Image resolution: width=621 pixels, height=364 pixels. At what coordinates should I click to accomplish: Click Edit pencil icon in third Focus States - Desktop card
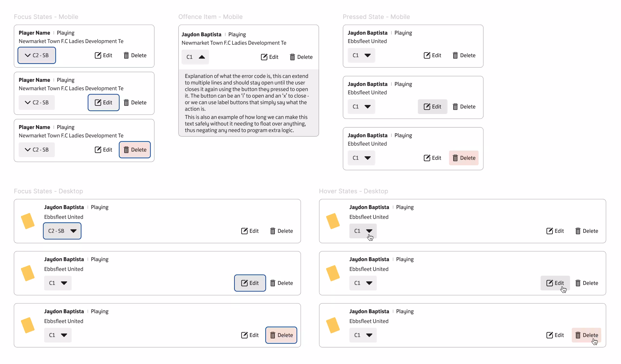(x=244, y=335)
